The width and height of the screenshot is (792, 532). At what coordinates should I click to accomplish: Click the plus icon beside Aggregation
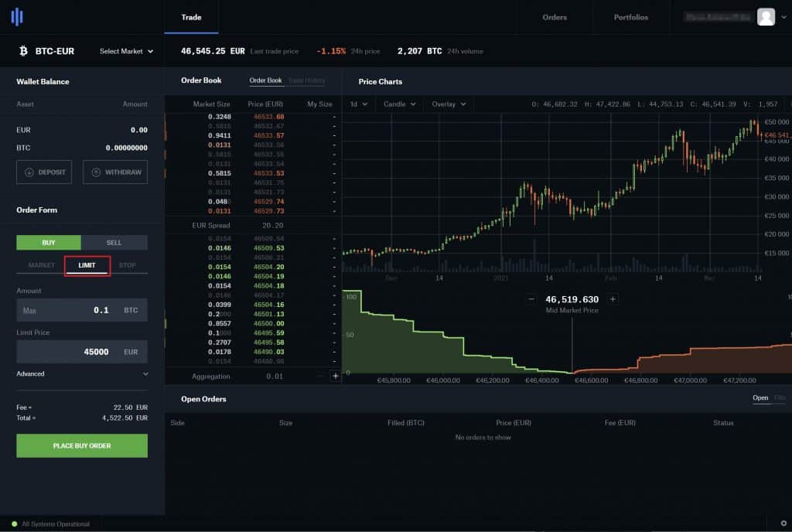coord(336,375)
